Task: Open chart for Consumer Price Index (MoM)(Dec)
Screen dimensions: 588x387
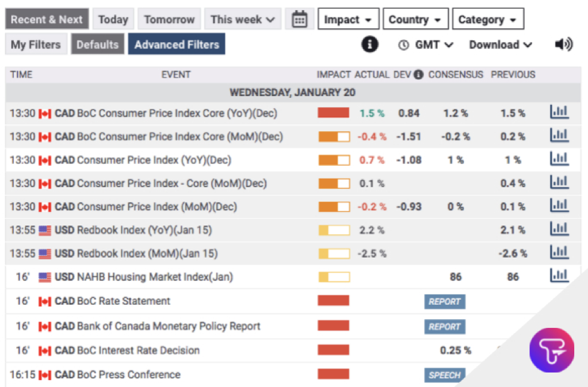Action: click(559, 205)
